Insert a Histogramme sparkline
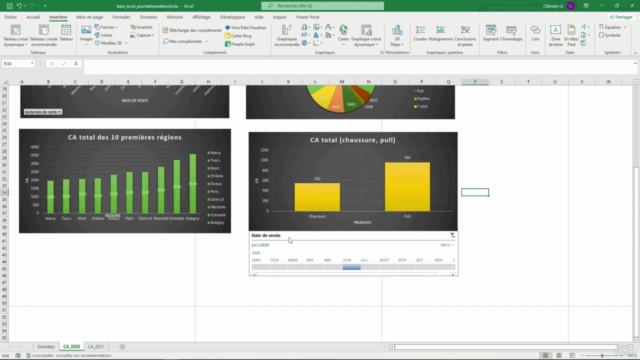Viewport: 640px width, 360px height. [440, 33]
